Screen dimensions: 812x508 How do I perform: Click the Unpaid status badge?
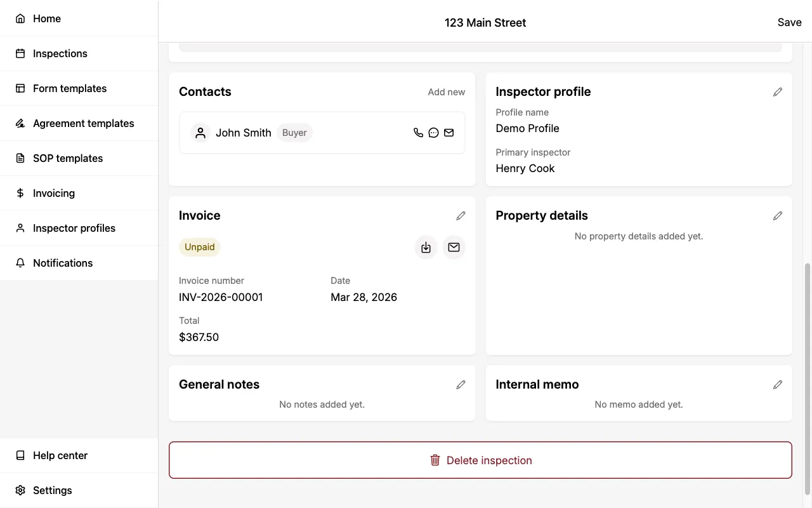(199, 247)
